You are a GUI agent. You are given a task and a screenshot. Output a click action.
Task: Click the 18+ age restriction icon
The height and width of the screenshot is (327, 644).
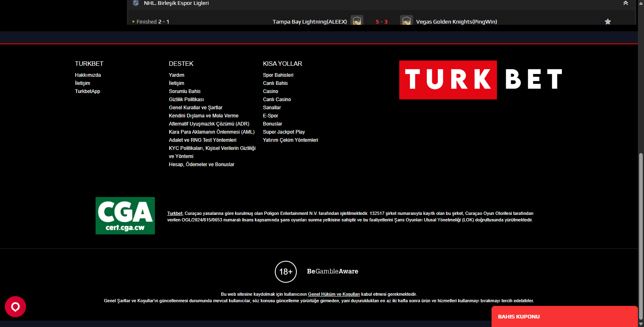tap(286, 272)
